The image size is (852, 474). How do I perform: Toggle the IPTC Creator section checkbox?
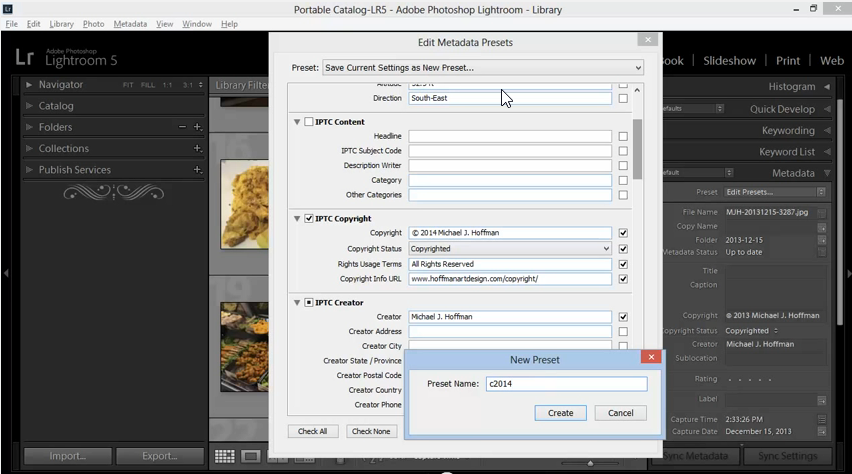pos(309,302)
